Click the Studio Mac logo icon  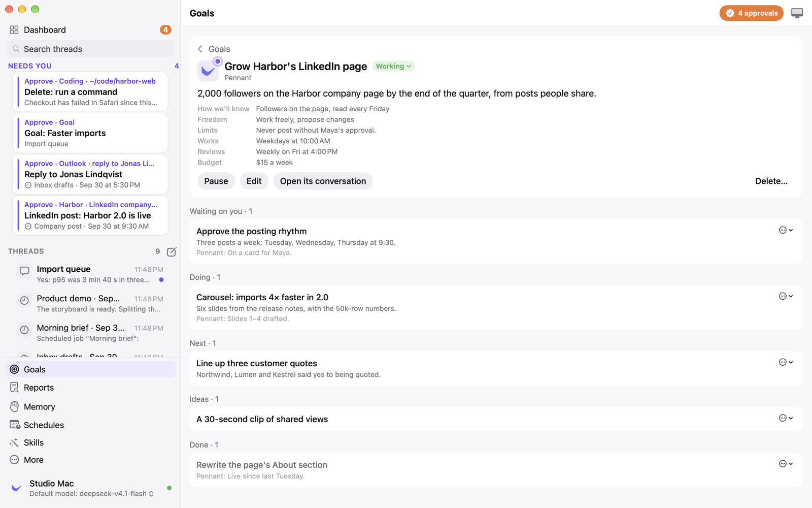pyautogui.click(x=16, y=488)
